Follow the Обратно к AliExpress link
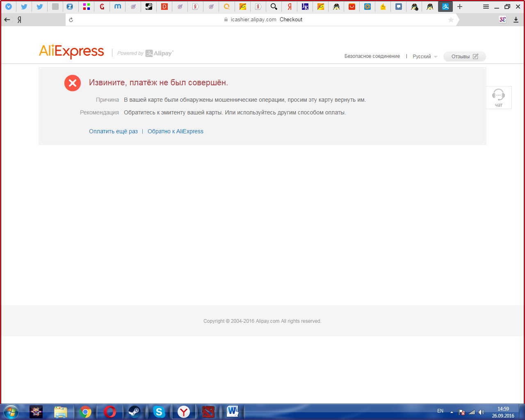 pos(176,131)
